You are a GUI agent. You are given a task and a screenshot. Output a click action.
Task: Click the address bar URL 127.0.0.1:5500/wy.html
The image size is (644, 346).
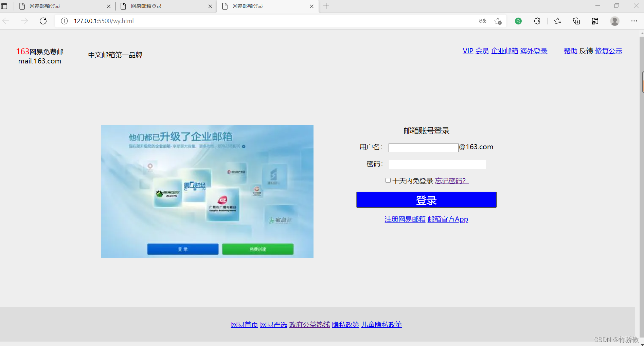104,21
